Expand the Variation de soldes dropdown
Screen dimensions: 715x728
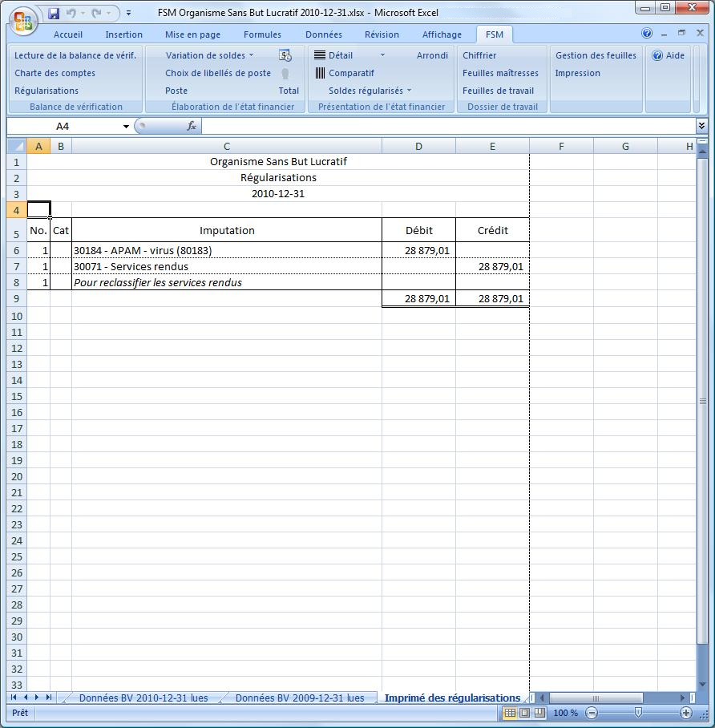coord(251,55)
